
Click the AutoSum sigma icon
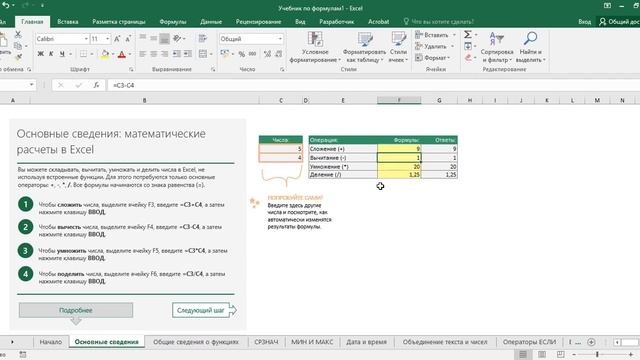(468, 35)
